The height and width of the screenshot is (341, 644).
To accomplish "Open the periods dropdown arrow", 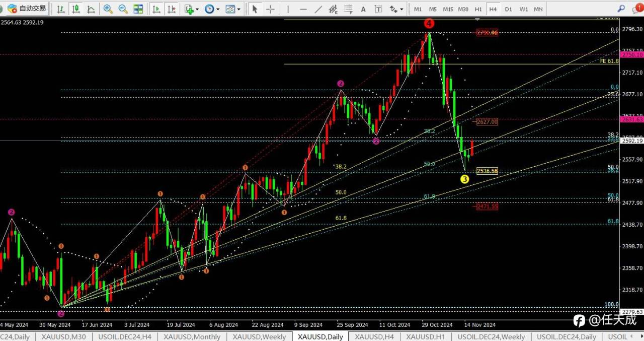I will 218,9.
